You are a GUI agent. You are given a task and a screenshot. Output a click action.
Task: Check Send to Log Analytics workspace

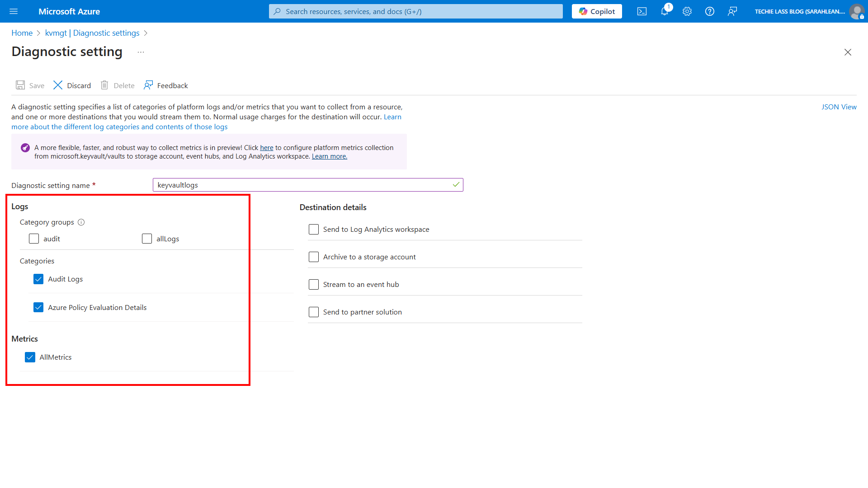coord(314,229)
